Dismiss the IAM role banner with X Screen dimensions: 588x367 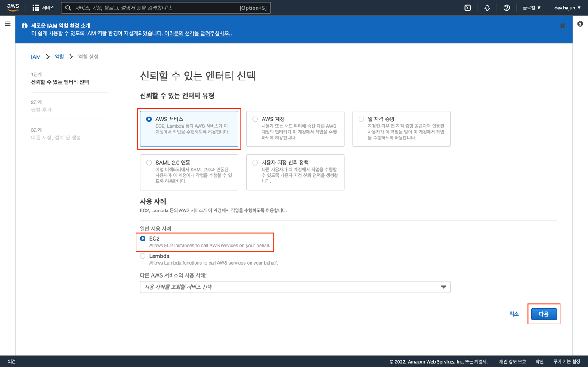click(x=563, y=26)
